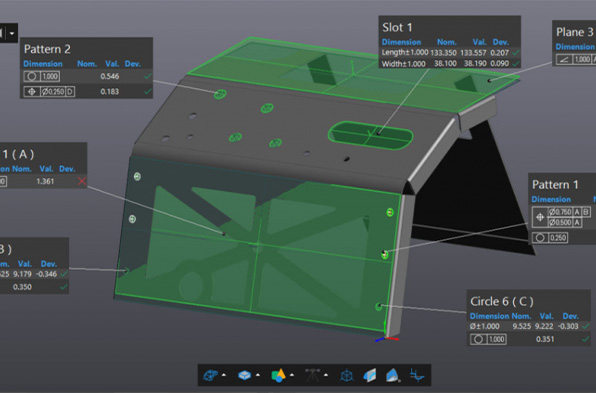The height and width of the screenshot is (393, 596).
Task: Click Slot 1 measured width 38.190
Action: coord(476,63)
